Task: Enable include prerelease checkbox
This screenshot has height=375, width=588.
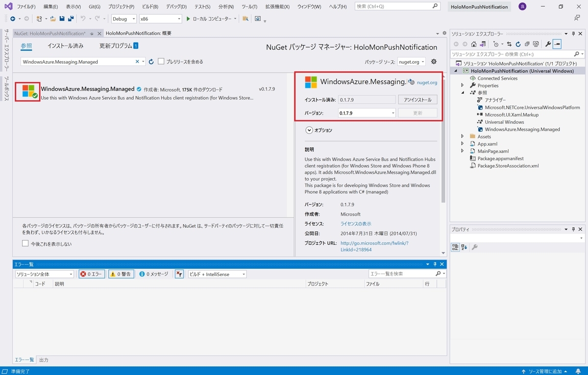Action: [161, 61]
